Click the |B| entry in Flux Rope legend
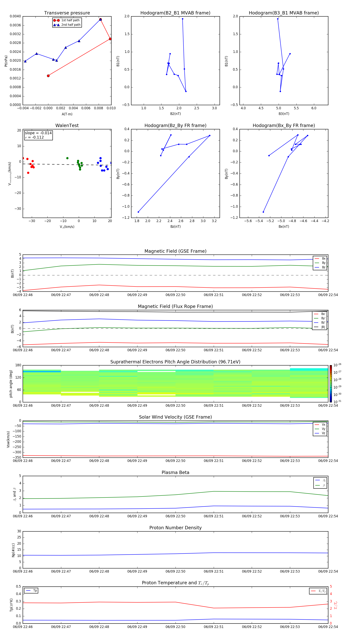Image resolution: width=351 pixels, height=644 pixels. click(x=320, y=327)
